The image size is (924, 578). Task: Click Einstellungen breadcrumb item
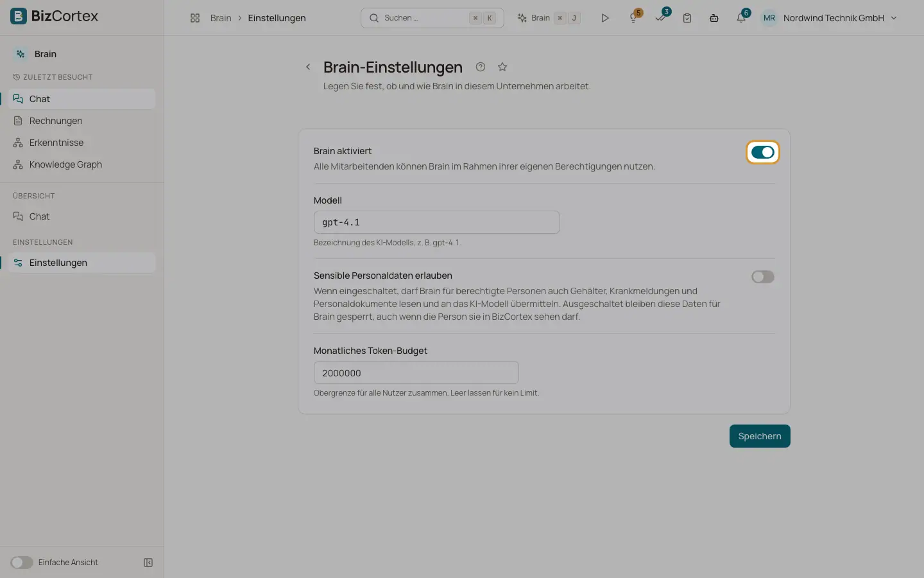(277, 18)
